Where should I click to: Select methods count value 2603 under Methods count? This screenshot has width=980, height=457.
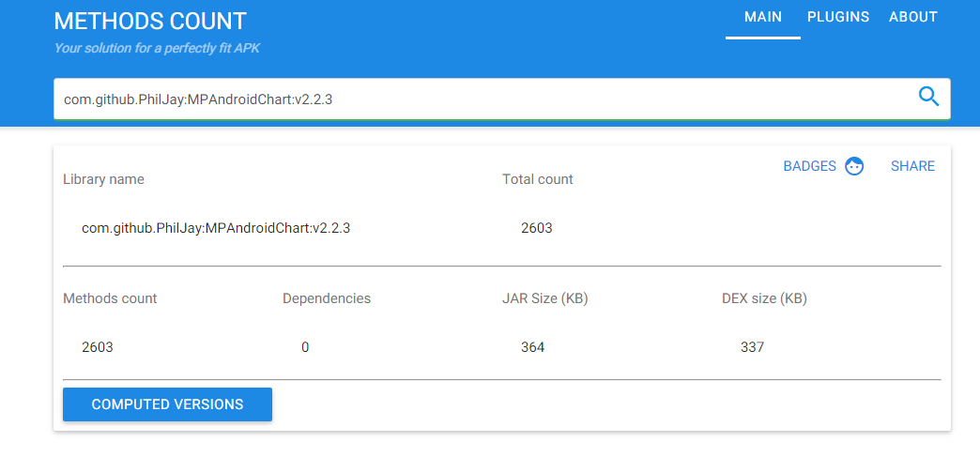point(98,347)
